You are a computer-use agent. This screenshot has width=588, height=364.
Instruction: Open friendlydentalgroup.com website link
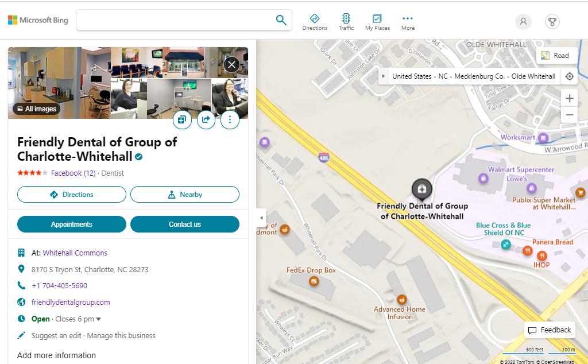(71, 303)
